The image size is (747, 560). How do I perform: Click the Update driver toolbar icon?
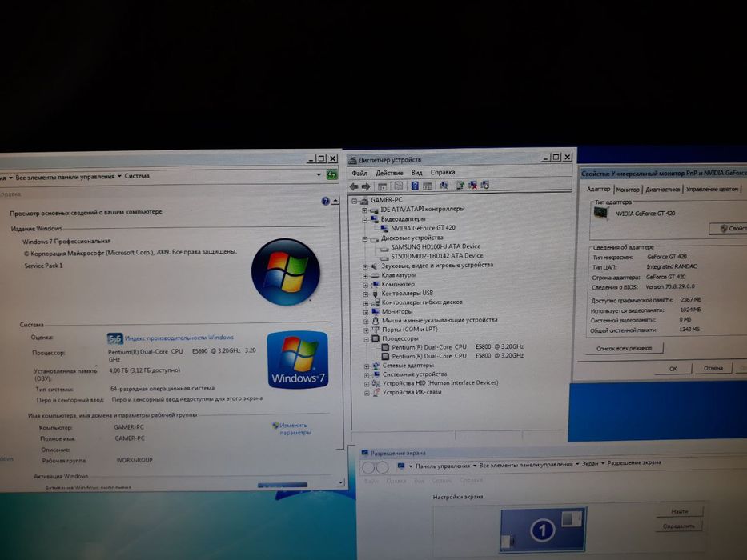click(460, 186)
